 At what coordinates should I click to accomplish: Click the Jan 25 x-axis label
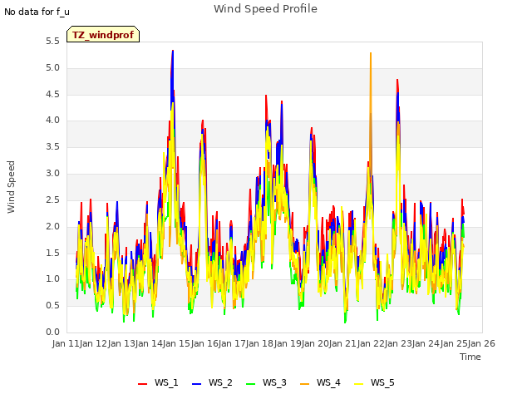(x=454, y=343)
